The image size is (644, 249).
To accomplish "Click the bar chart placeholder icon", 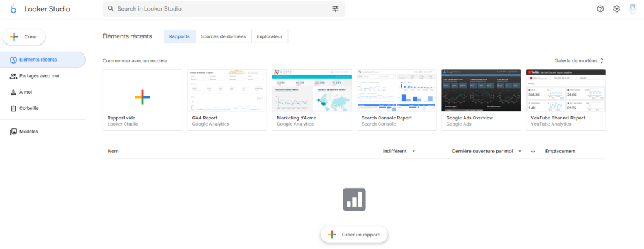I will (354, 200).
